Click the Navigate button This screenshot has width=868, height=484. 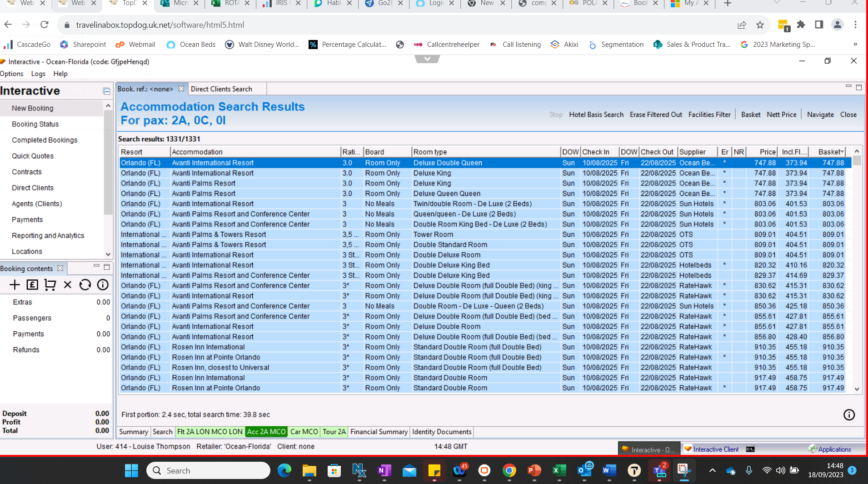(820, 115)
